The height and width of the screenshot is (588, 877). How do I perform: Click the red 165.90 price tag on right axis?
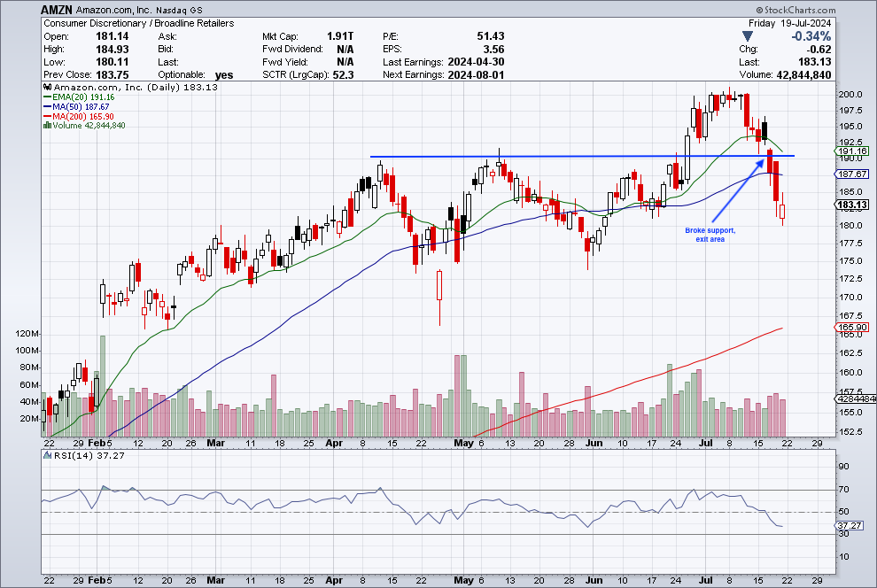click(x=853, y=327)
